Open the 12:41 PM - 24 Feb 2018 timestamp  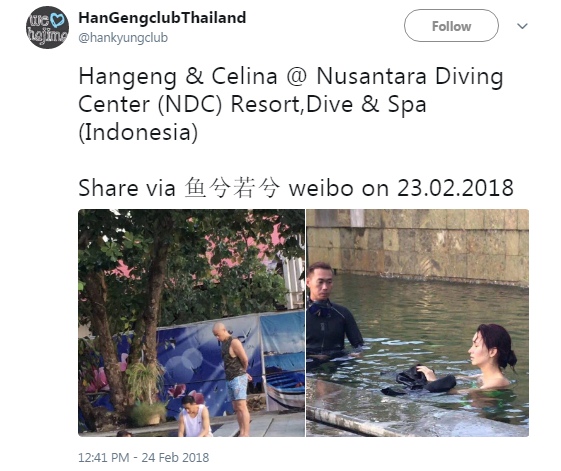[x=143, y=457]
